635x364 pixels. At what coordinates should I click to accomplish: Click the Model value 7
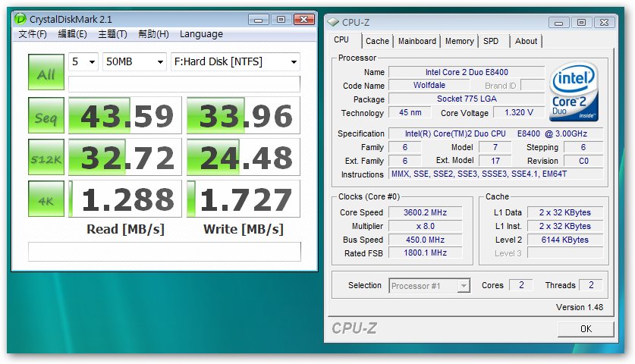[x=495, y=147]
